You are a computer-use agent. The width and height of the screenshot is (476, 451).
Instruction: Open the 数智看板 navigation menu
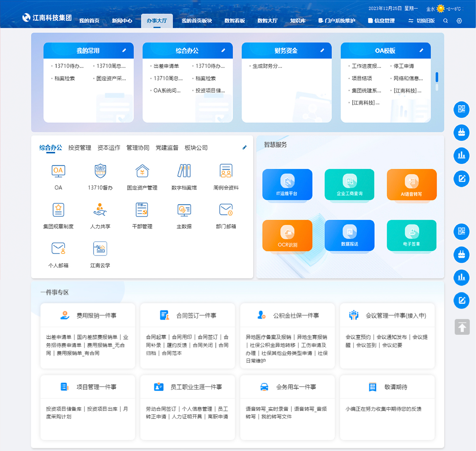pyautogui.click(x=234, y=21)
